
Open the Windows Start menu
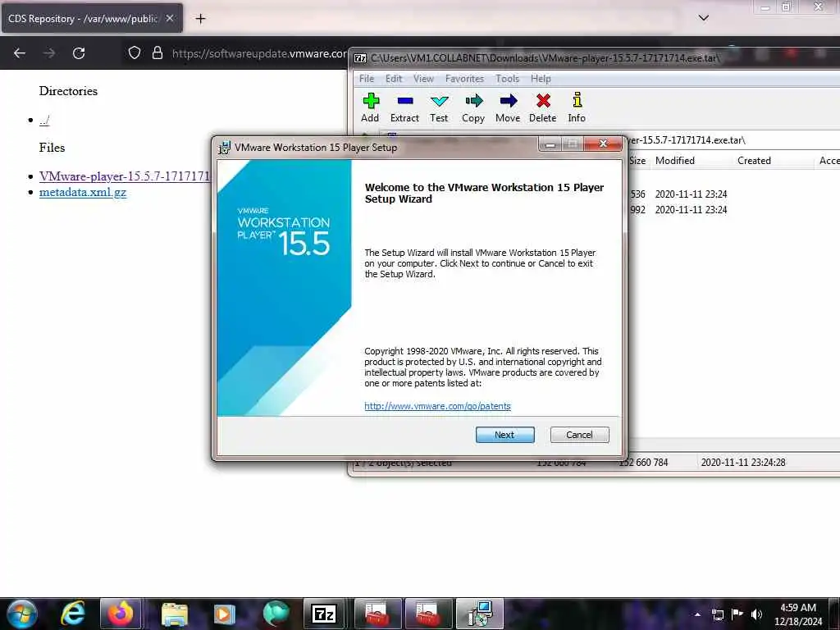tap(21, 614)
